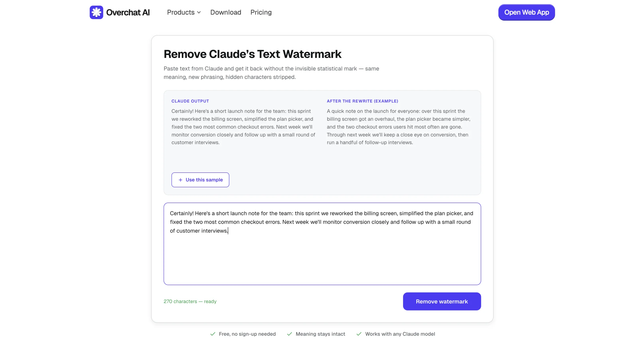Click the Remove watermark button
This screenshot has height=355, width=644.
[x=441, y=301]
